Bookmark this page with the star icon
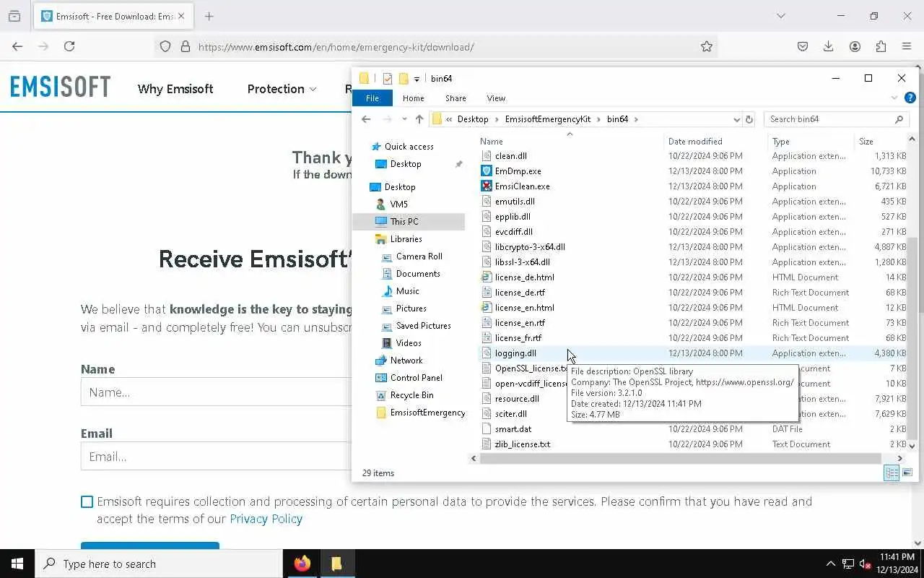Image resolution: width=924 pixels, height=578 pixels. coord(707,46)
